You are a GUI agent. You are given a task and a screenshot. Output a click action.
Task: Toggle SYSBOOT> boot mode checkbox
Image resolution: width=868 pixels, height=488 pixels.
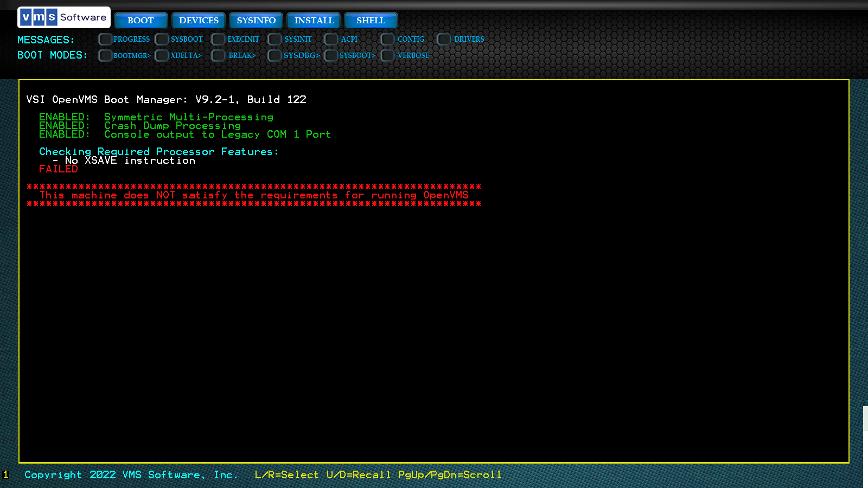(x=331, y=55)
